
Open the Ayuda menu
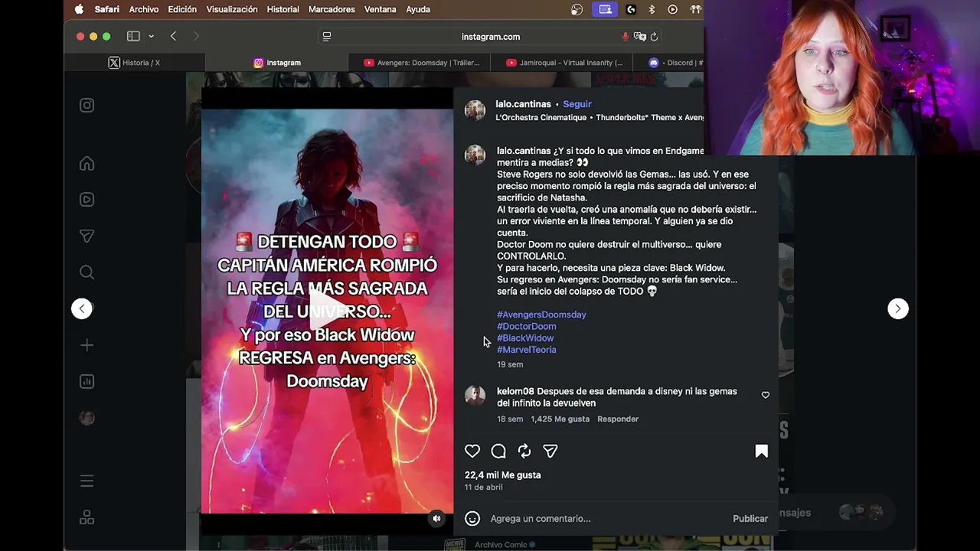pyautogui.click(x=418, y=9)
